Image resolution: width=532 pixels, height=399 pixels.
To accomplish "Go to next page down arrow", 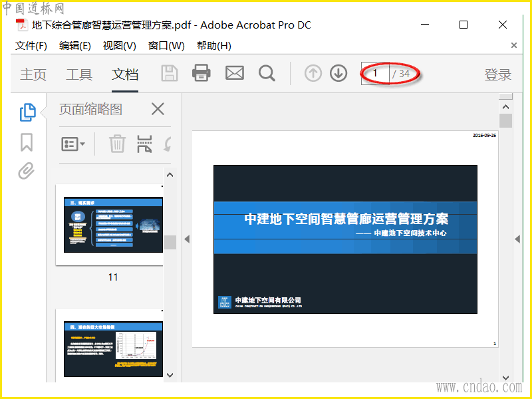I will tap(338, 73).
